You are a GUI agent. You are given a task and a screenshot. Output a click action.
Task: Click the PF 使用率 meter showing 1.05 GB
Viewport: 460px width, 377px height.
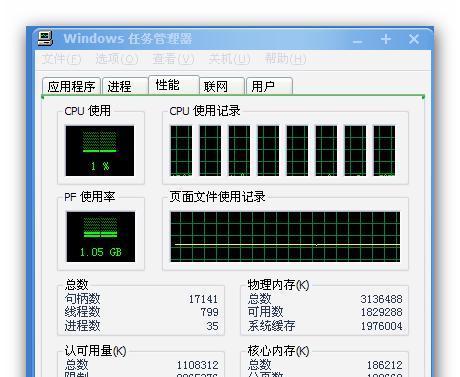pyautogui.click(x=101, y=237)
